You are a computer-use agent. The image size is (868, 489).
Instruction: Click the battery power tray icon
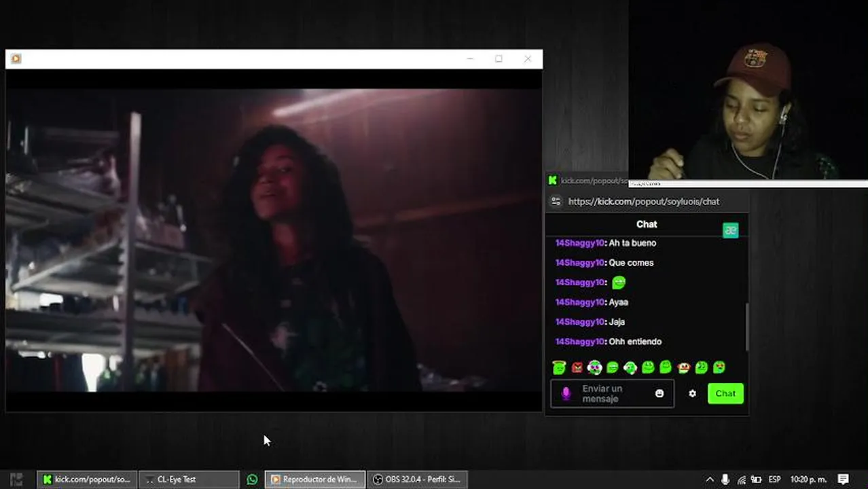point(756,479)
